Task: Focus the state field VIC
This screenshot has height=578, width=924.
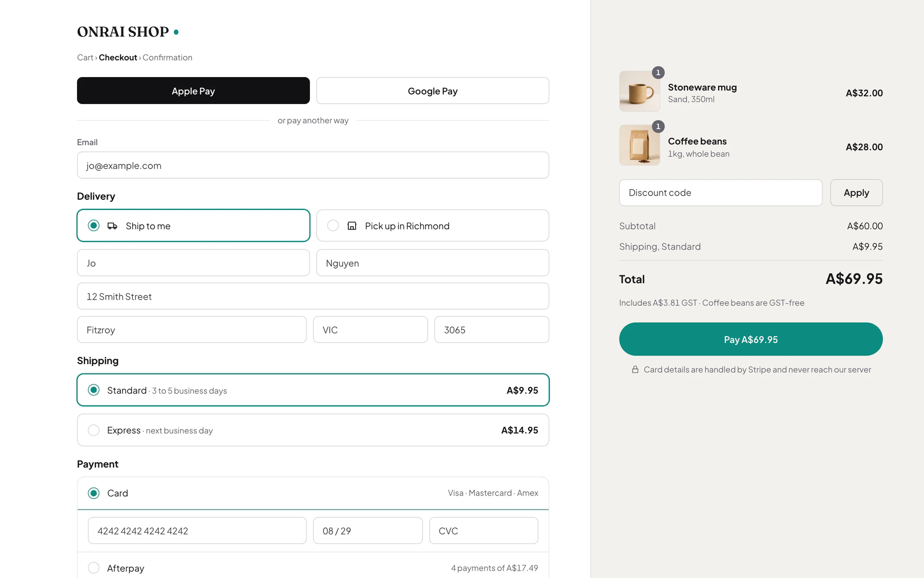Action: [x=370, y=329]
